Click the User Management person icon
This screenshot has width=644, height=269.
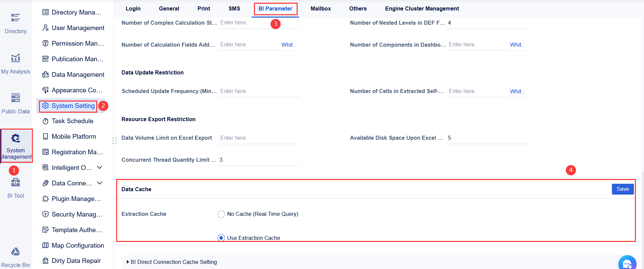45,28
